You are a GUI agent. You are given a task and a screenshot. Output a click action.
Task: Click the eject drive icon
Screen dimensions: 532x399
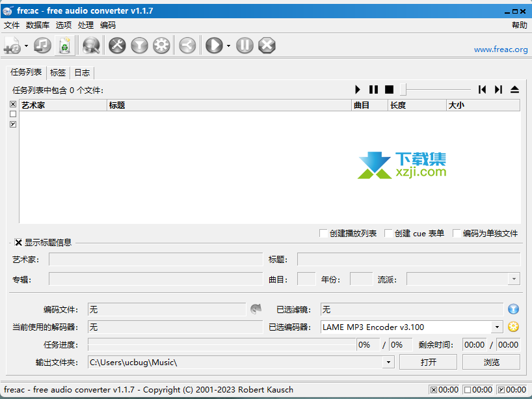[x=514, y=90]
